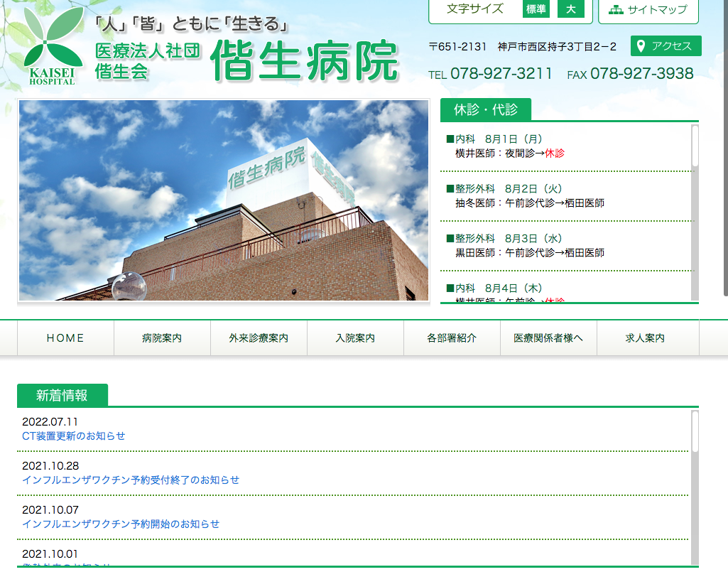Click the 文字サイズ label
The height and width of the screenshot is (572, 728).
coord(475,9)
